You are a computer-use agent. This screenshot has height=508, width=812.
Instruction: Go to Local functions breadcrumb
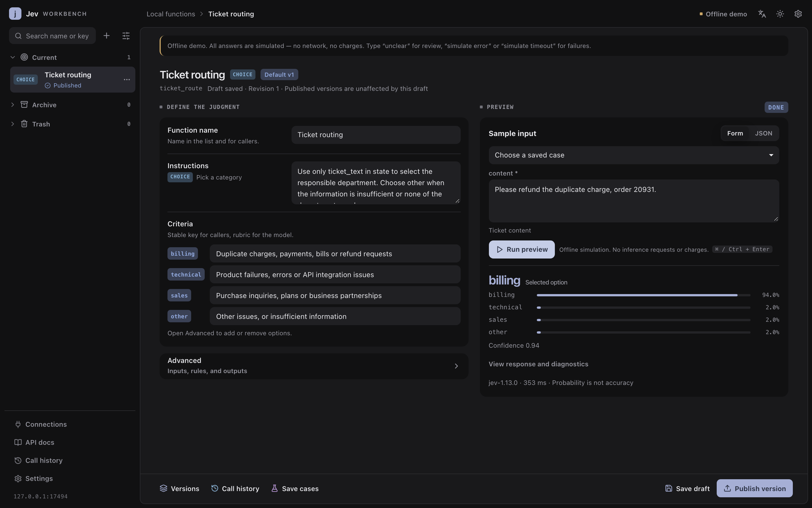(x=171, y=14)
